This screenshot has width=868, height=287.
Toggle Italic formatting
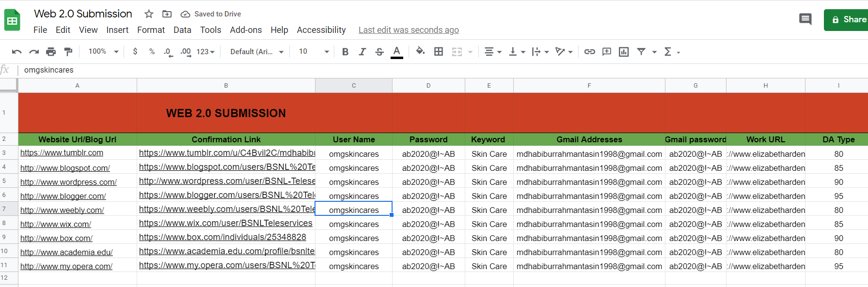[362, 52]
